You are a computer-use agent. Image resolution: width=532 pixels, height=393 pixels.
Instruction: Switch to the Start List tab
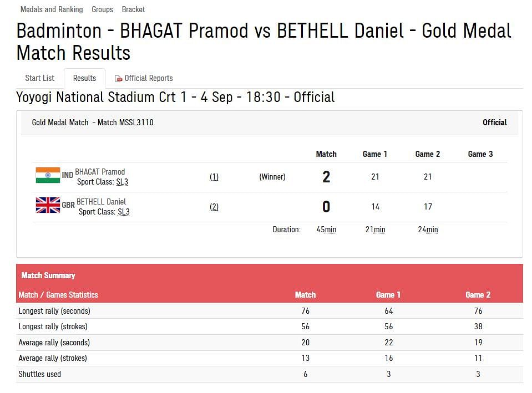pos(40,78)
